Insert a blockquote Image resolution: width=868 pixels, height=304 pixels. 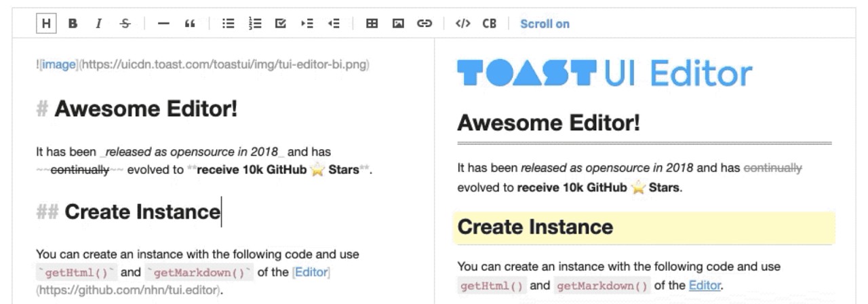[189, 24]
